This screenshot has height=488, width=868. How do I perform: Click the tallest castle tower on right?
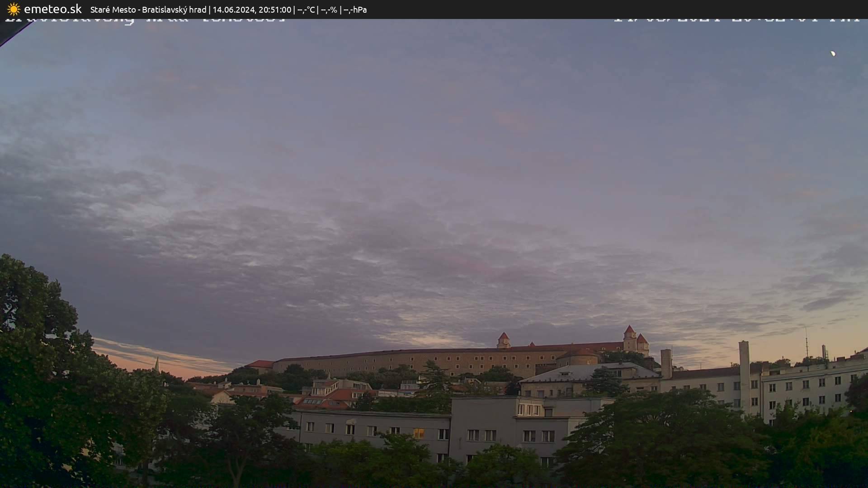[x=629, y=338]
